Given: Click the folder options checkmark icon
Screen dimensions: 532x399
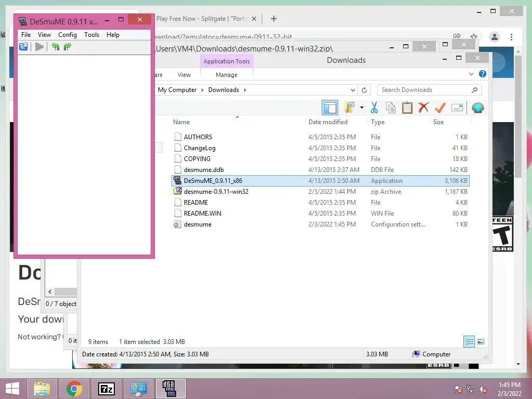Looking at the screenshot, I should pos(349,108).
